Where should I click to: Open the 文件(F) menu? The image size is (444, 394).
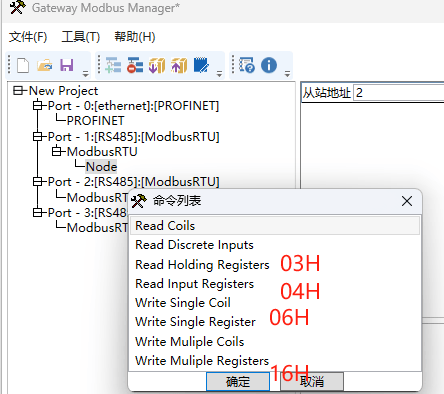(x=28, y=37)
